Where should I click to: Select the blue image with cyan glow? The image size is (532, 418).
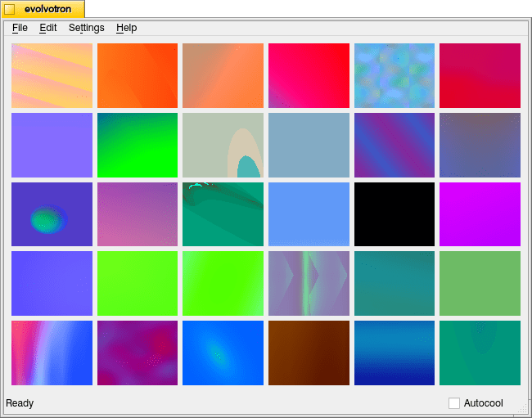(223, 353)
